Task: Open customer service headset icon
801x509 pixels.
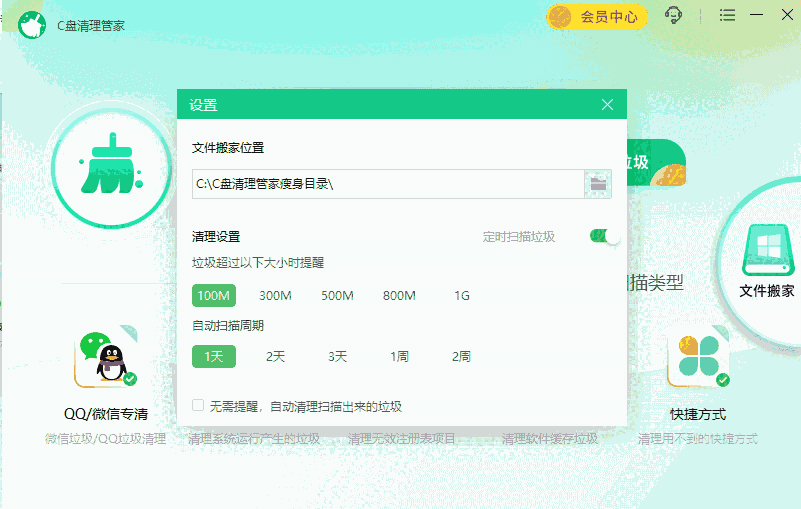Action: pyautogui.click(x=673, y=15)
